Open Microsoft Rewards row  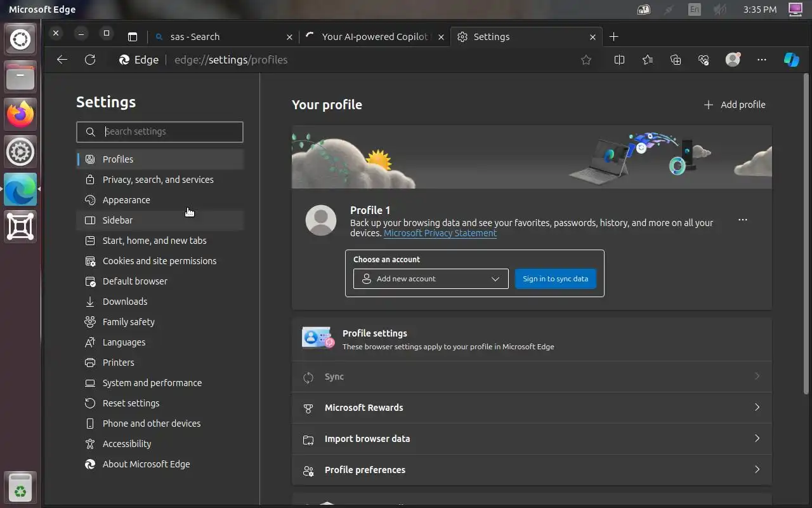pyautogui.click(x=532, y=408)
